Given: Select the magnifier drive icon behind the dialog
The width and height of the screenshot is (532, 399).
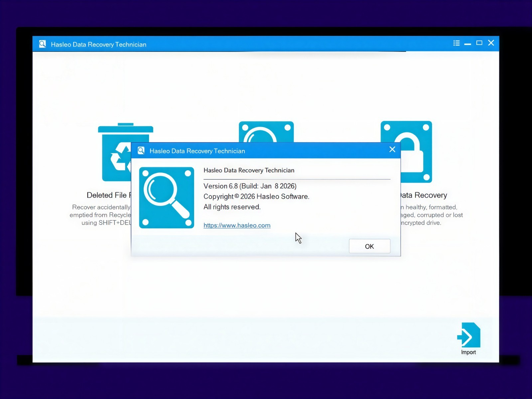Looking at the screenshot, I should click(266, 132).
